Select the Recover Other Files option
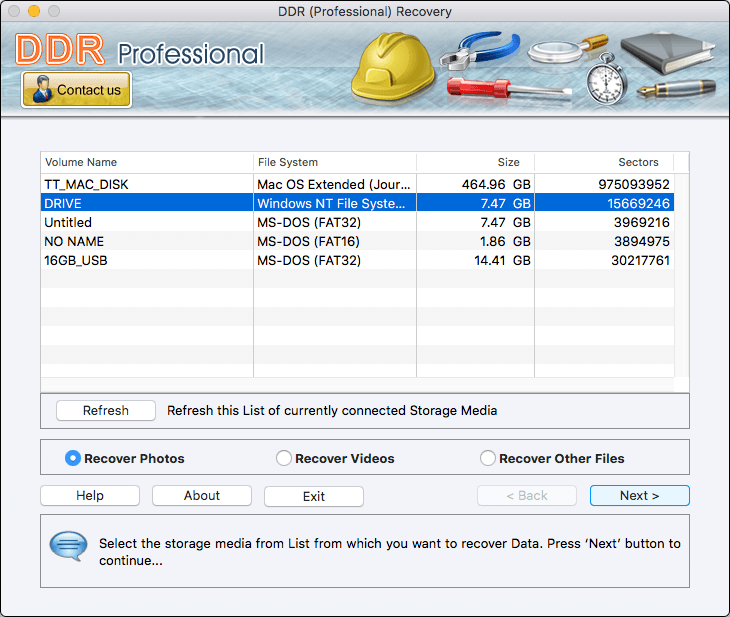 click(x=487, y=458)
